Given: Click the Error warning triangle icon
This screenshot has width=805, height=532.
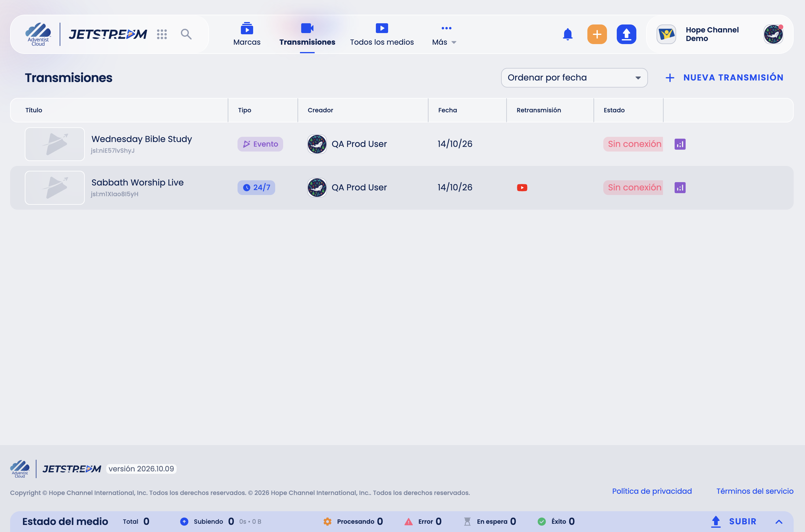Looking at the screenshot, I should tap(408, 522).
